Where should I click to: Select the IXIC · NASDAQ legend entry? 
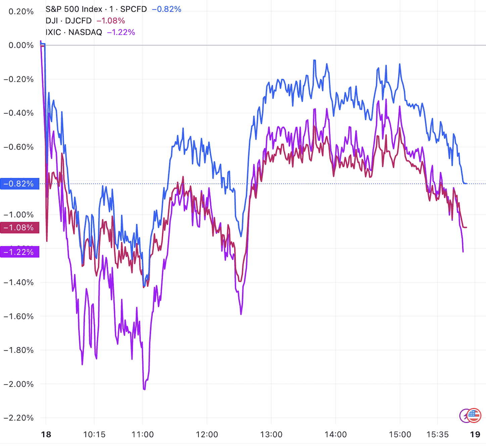click(74, 32)
